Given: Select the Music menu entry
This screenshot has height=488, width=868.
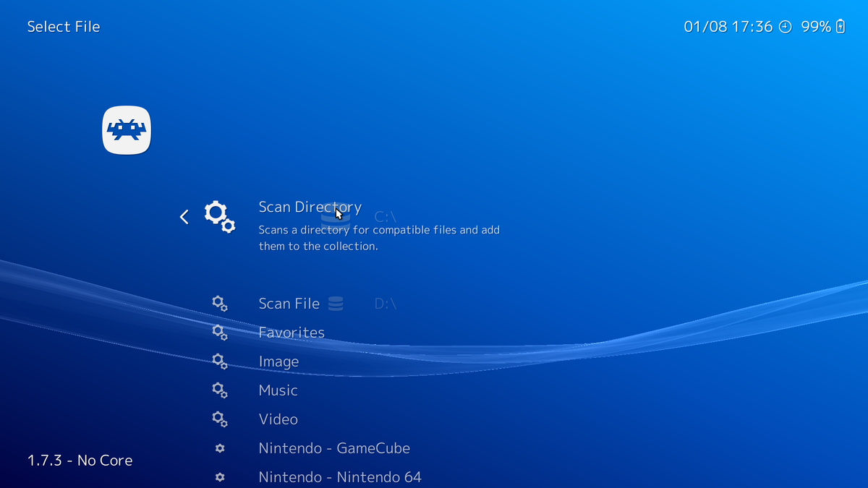Looking at the screenshot, I should 278,390.
